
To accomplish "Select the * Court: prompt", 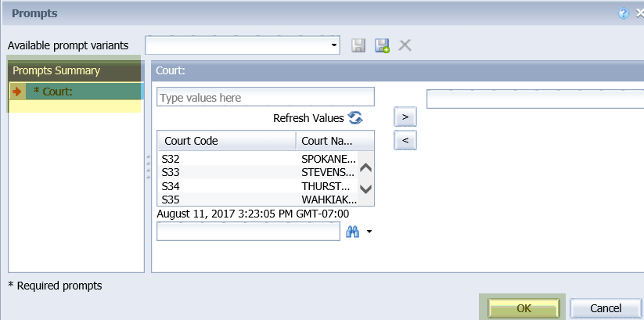I will tap(76, 92).
